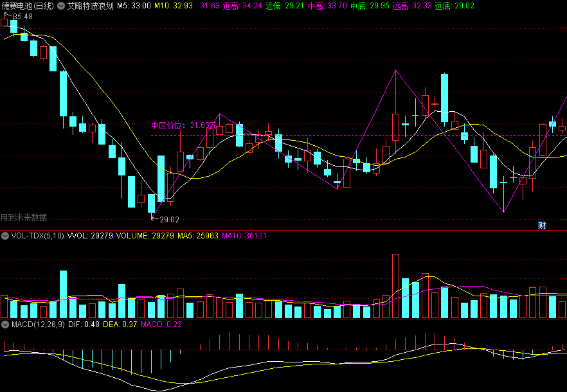Click the 远高: 32.33 value
This screenshot has width=567, height=392.
click(412, 6)
